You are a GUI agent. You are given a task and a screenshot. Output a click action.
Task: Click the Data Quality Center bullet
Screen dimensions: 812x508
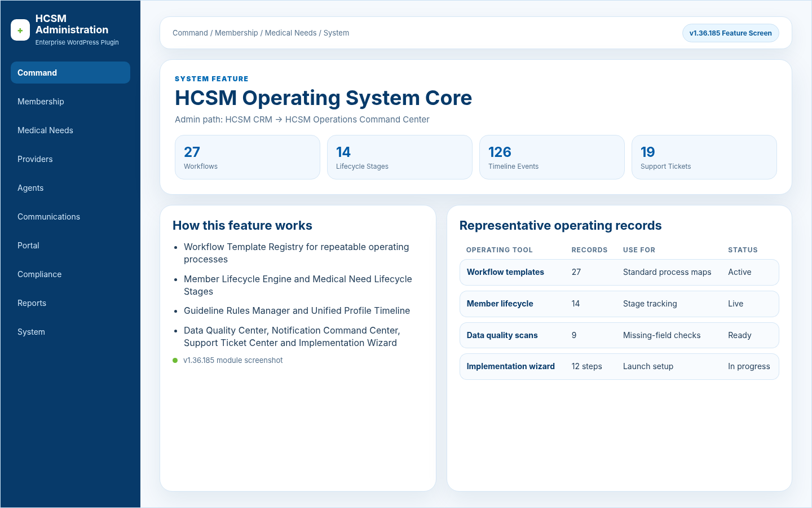292,337
